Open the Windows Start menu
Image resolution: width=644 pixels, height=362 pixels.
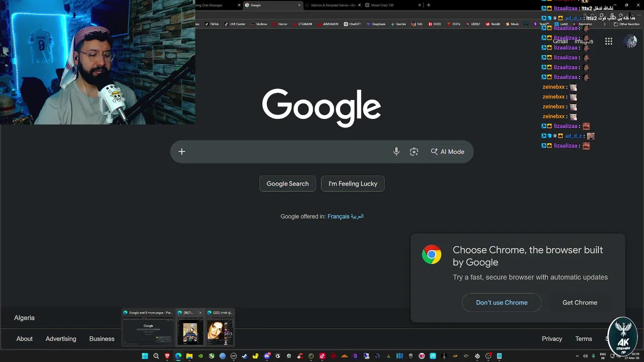click(x=145, y=356)
